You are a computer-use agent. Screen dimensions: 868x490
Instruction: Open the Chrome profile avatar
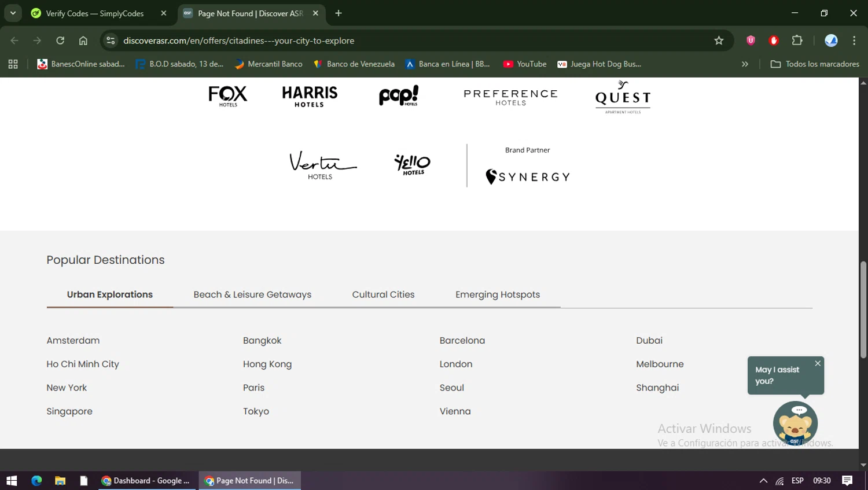point(831,40)
